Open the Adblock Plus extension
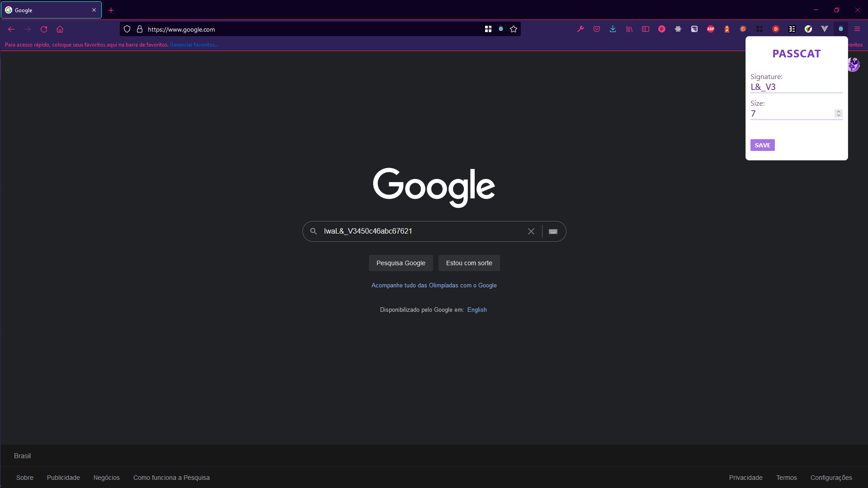Screen dimensions: 868x488 click(x=710, y=29)
